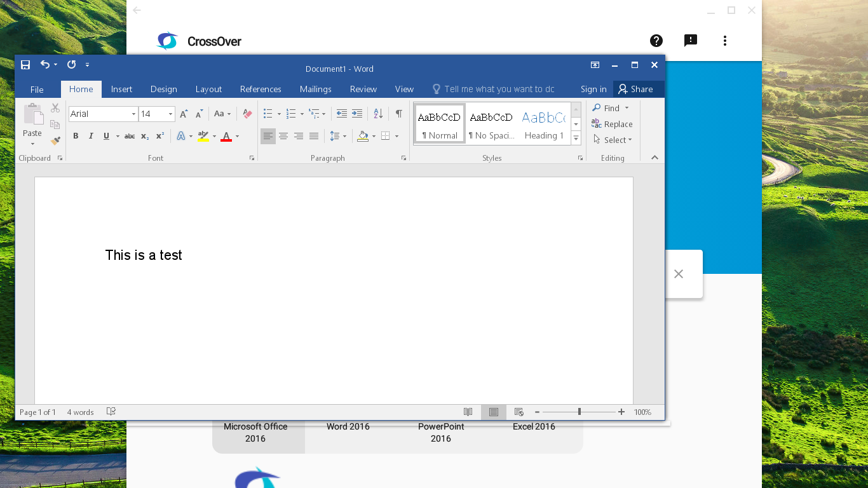The height and width of the screenshot is (488, 868).
Task: Zoom out with the minus icon
Action: tap(537, 412)
